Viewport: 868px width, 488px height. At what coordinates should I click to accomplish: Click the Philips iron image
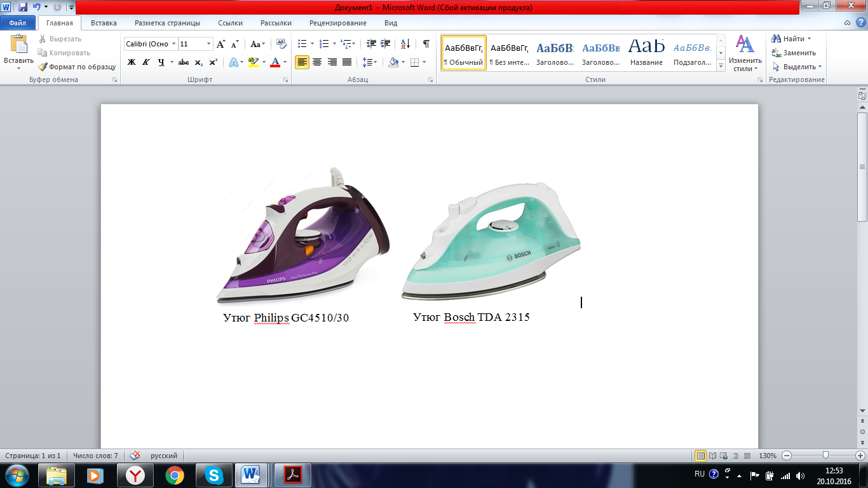click(303, 234)
